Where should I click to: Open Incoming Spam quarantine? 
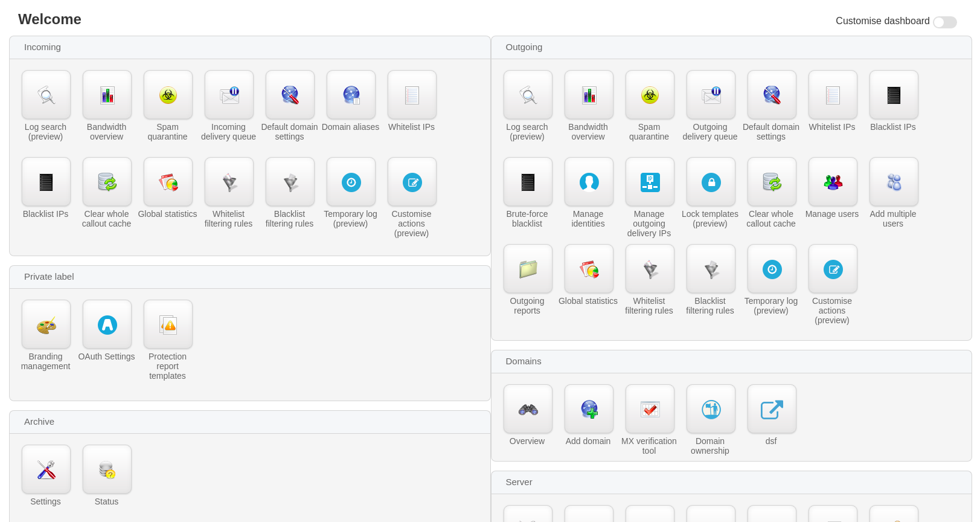pyautogui.click(x=168, y=95)
